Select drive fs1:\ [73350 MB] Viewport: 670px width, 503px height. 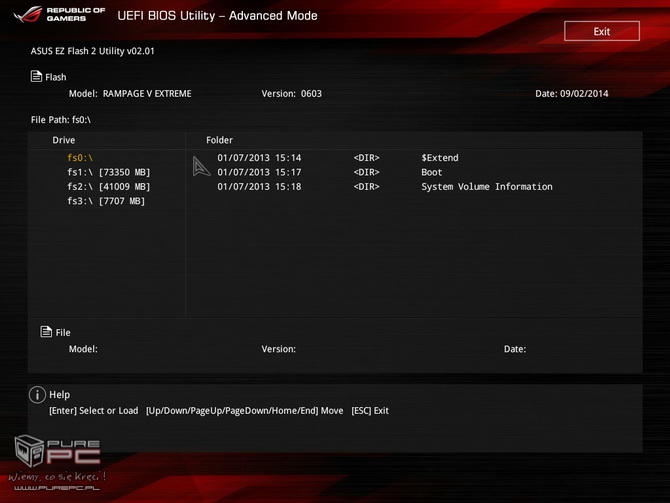click(109, 172)
